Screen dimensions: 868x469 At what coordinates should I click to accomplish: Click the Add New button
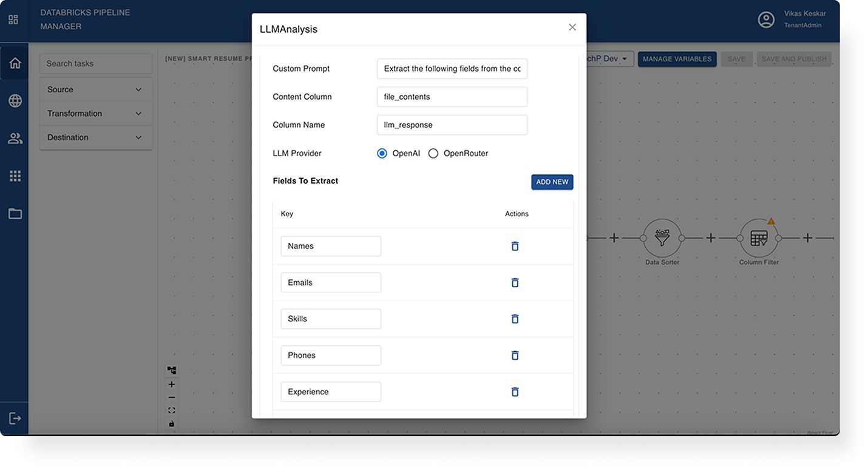pos(552,182)
